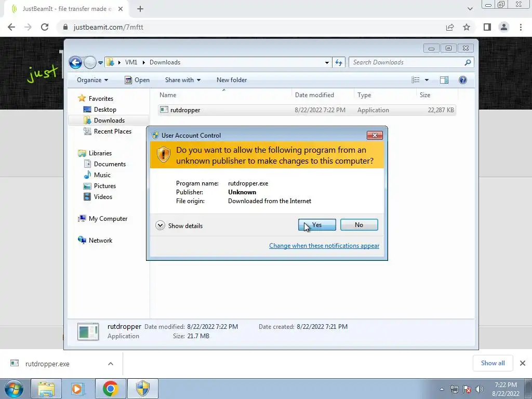This screenshot has height=399, width=532.
Task: Open Documents library
Action: point(110,164)
